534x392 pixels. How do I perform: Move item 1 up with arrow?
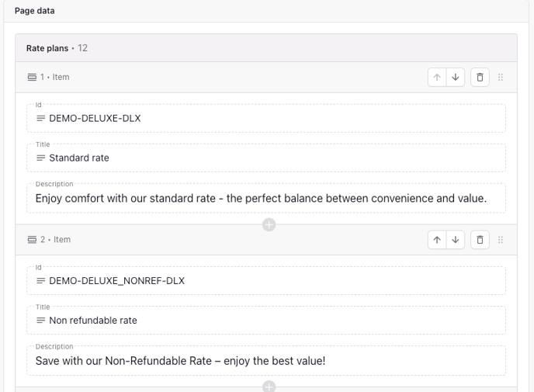click(437, 78)
